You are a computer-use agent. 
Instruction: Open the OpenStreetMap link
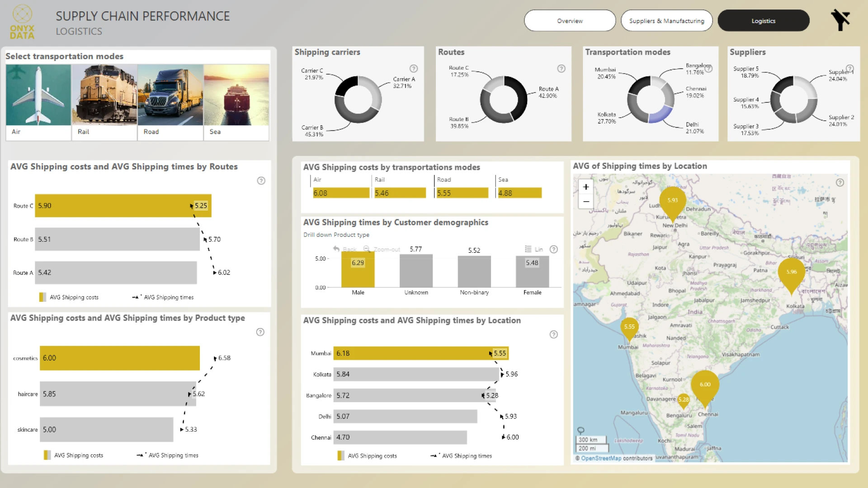pyautogui.click(x=601, y=458)
